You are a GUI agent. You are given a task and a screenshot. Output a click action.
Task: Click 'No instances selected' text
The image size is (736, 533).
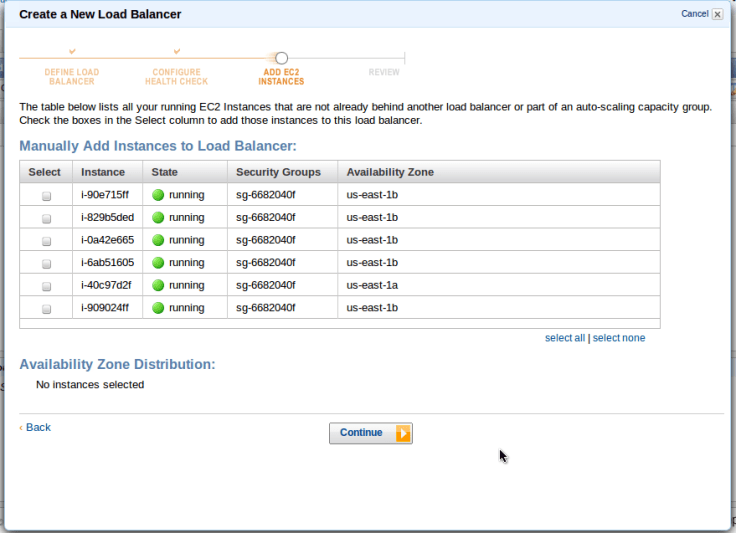tap(90, 385)
